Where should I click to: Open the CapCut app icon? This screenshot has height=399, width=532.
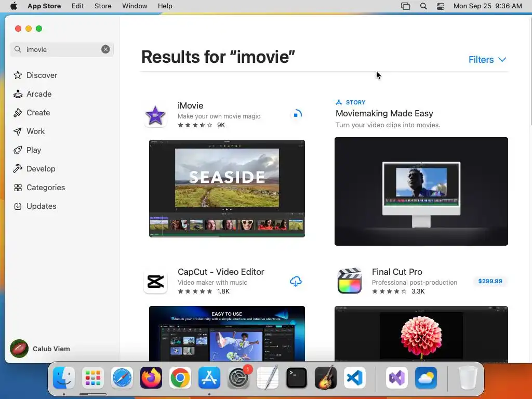pyautogui.click(x=155, y=282)
